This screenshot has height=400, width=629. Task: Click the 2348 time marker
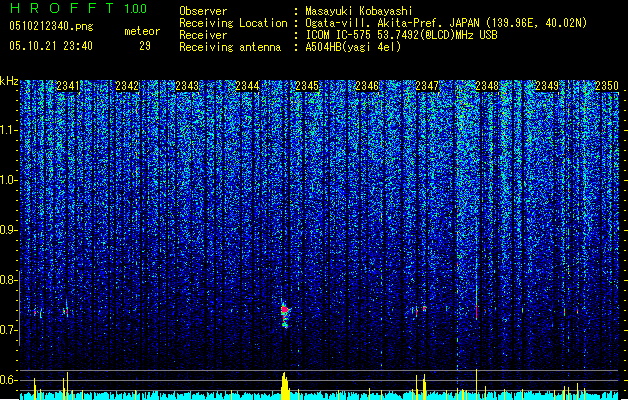point(487,86)
